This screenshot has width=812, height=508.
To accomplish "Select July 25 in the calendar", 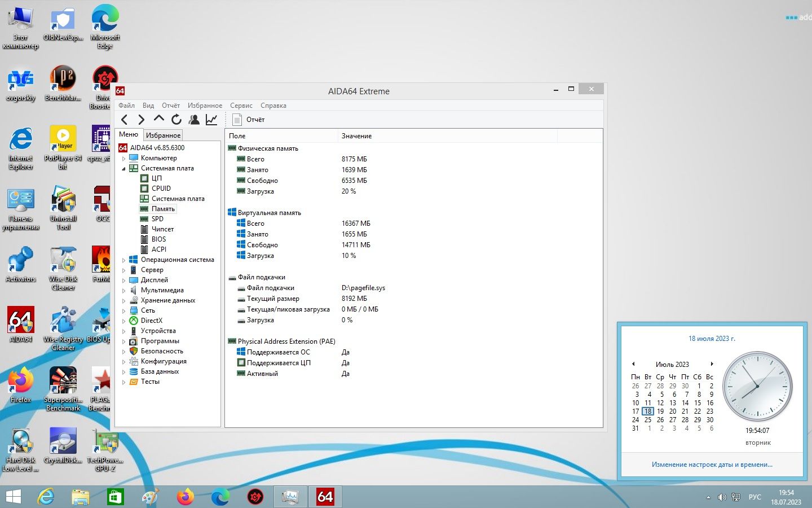I will [x=648, y=420].
